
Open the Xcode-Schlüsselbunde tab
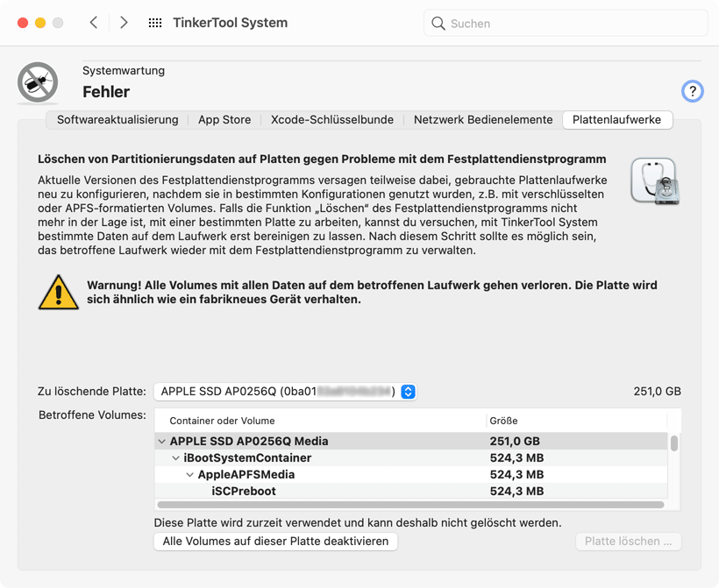point(332,120)
